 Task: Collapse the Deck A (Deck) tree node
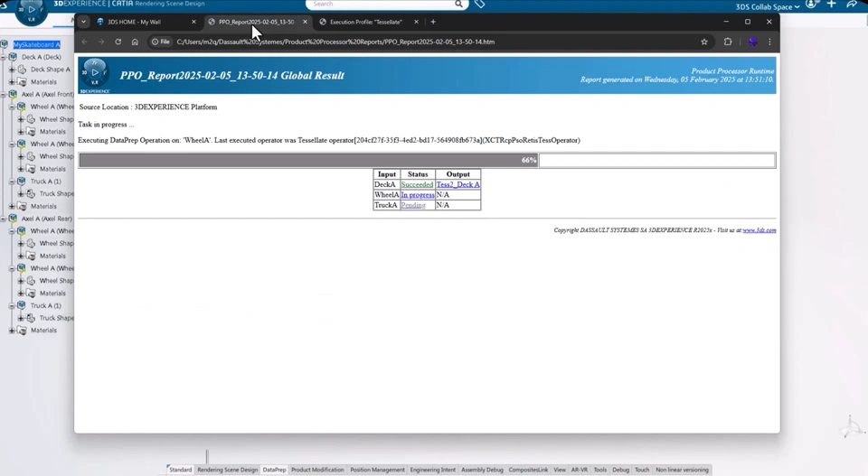click(4, 57)
